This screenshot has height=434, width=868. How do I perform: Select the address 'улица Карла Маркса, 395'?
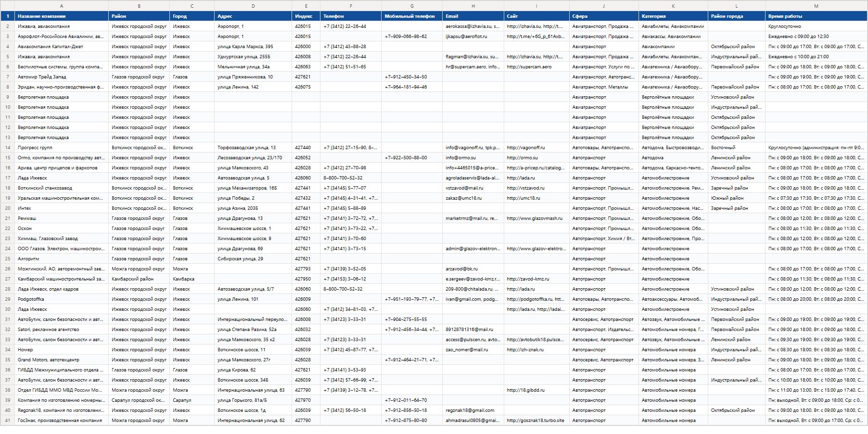(x=253, y=47)
